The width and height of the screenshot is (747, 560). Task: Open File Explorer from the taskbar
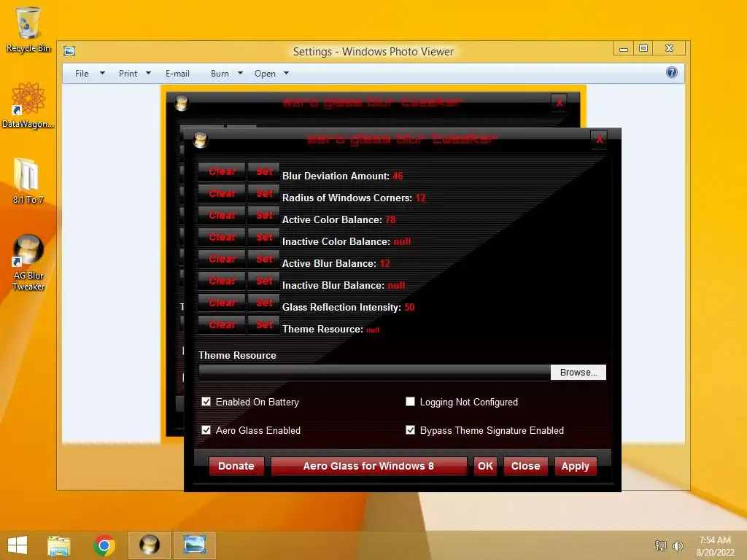point(59,545)
